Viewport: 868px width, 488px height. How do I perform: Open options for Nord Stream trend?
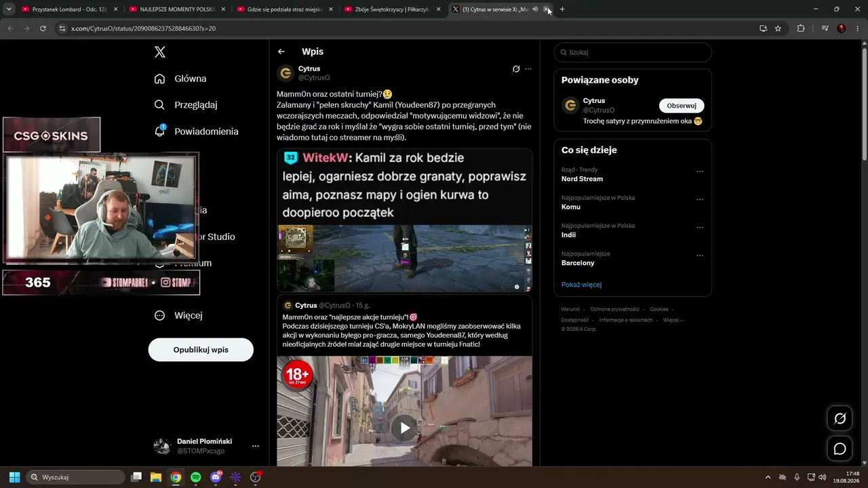point(701,171)
